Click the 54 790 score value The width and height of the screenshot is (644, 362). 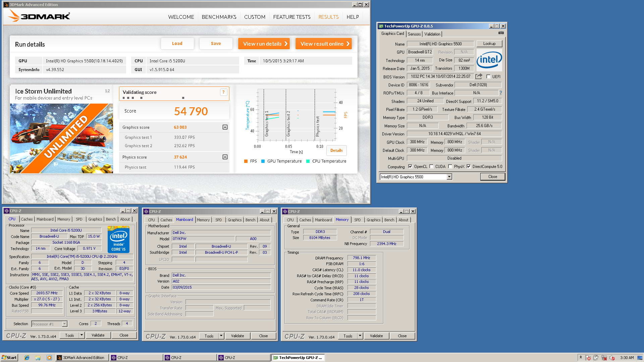coord(191,111)
